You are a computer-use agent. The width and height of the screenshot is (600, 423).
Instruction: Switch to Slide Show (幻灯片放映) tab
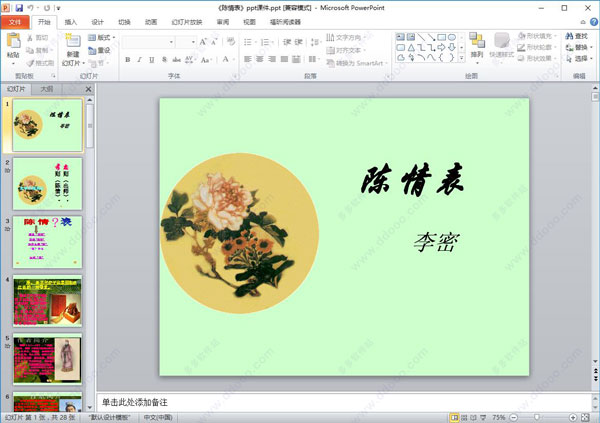click(x=187, y=22)
